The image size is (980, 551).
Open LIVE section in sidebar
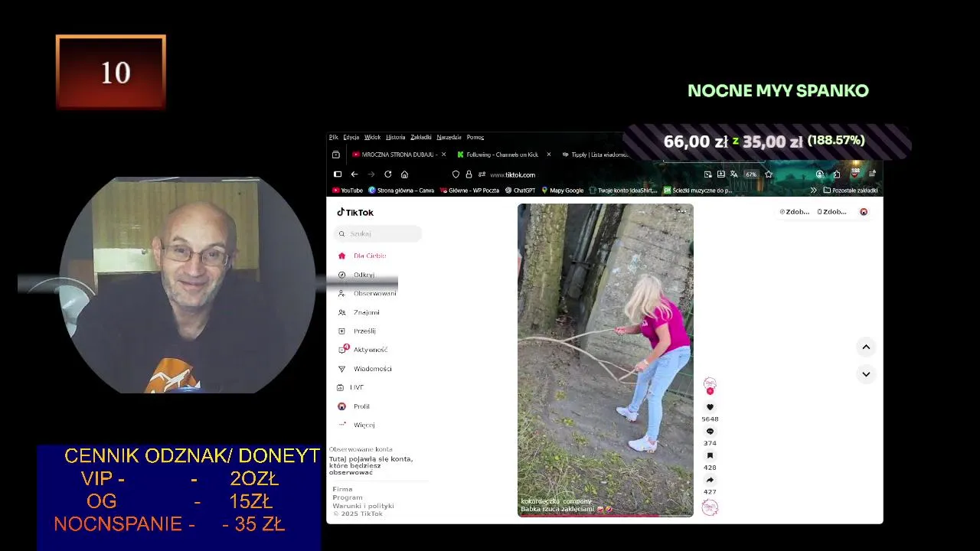(x=351, y=387)
